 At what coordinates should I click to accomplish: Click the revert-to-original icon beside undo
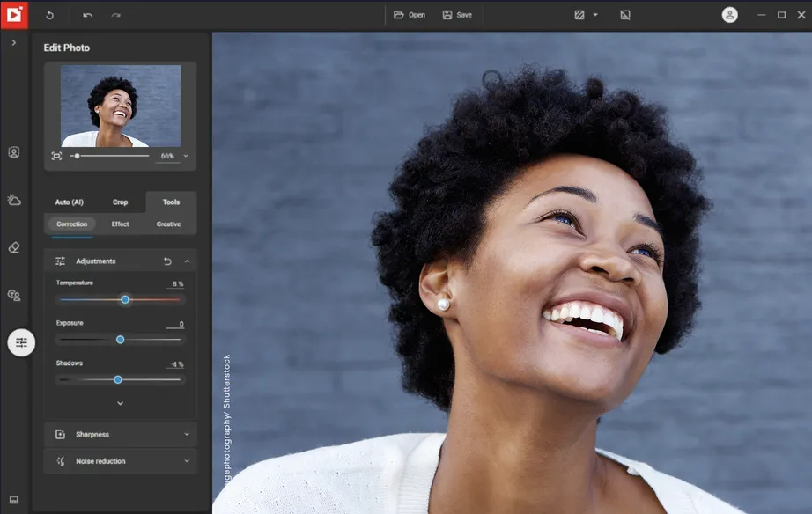tap(49, 15)
